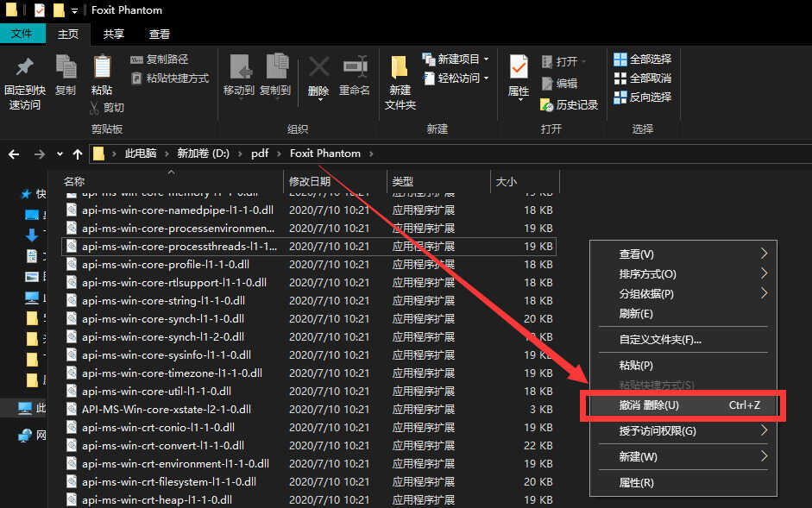
Task: Click the Cut scissors icon
Action: 96,108
